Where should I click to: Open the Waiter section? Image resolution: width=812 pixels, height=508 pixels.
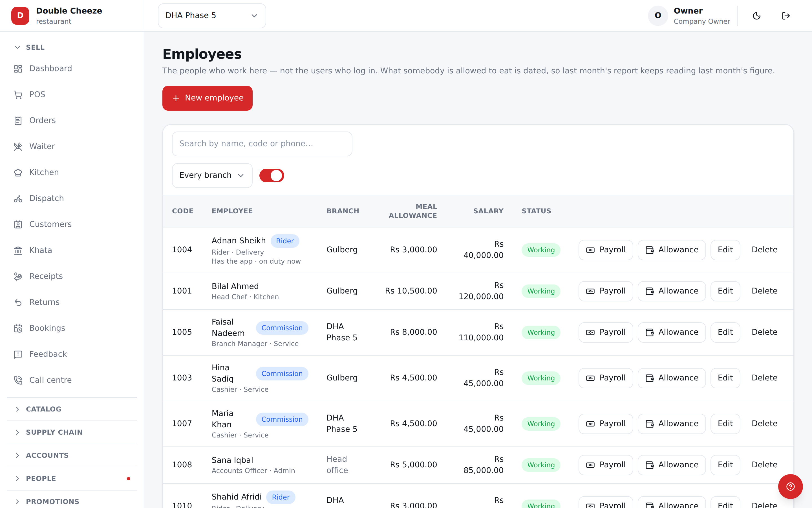point(72,146)
